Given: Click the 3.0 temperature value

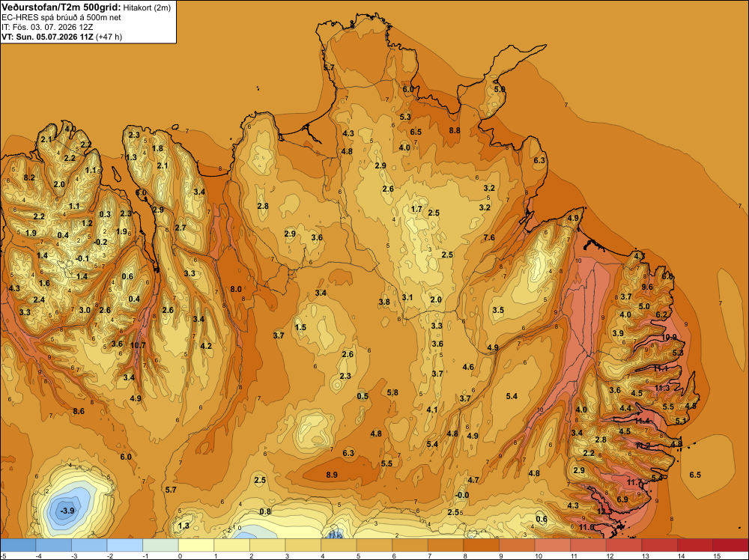Looking at the screenshot, I should coord(85,310).
